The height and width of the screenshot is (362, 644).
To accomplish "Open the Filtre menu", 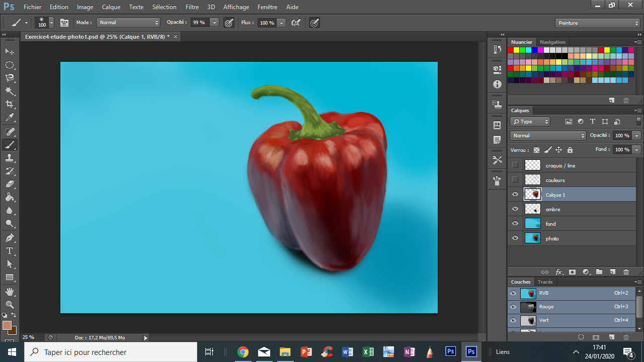I will point(192,7).
